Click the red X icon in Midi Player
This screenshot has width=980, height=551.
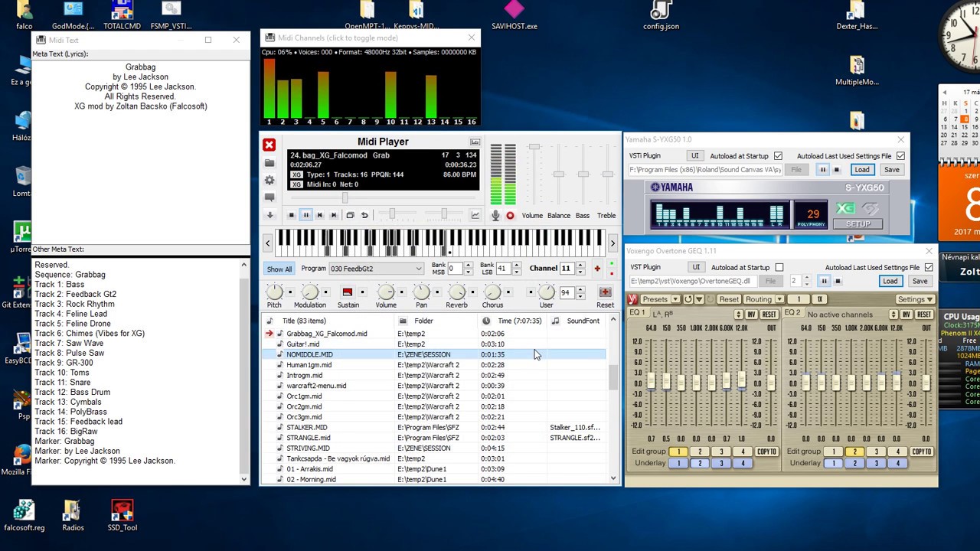point(269,145)
